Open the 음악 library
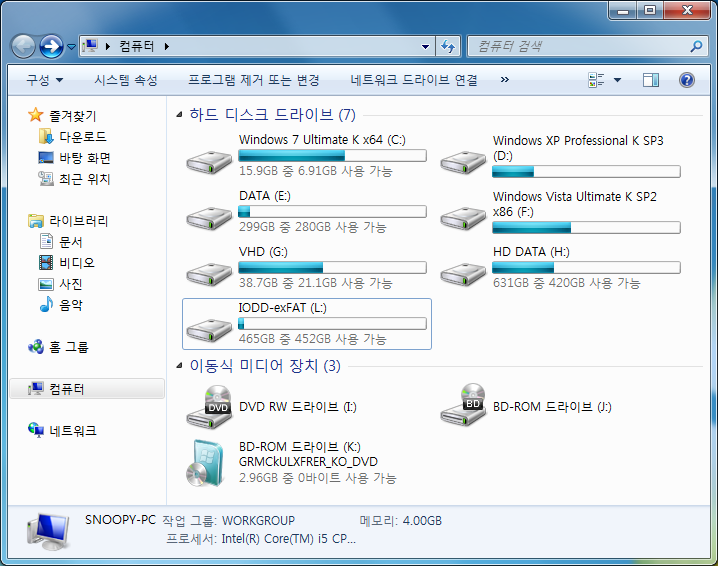 click(x=71, y=305)
